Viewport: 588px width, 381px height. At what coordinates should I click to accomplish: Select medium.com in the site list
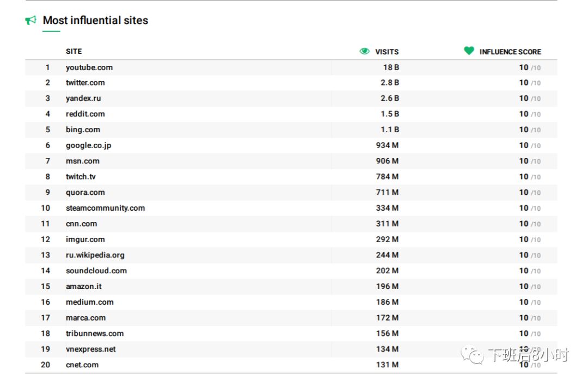(x=90, y=302)
